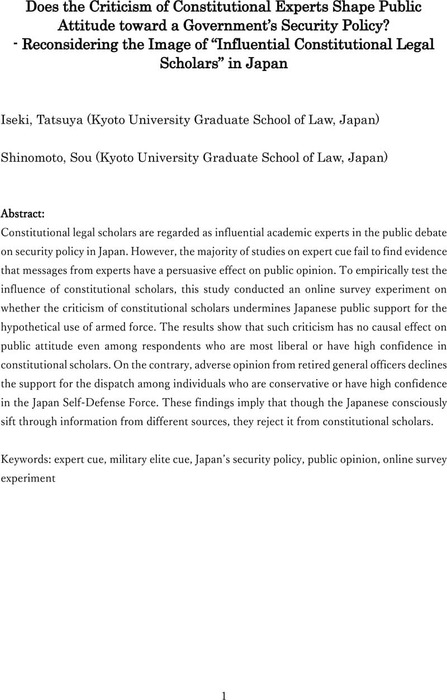Click the word 'experiment' ending keywords

tap(28, 478)
